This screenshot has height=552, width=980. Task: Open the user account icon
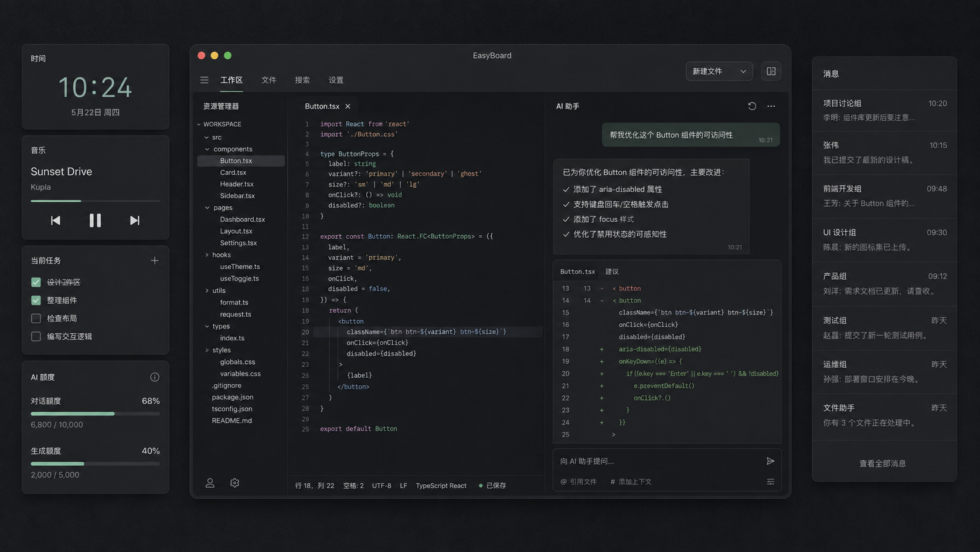coord(210,483)
